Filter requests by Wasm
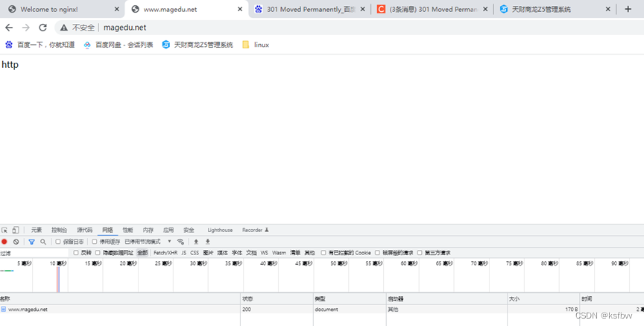 [x=279, y=253]
